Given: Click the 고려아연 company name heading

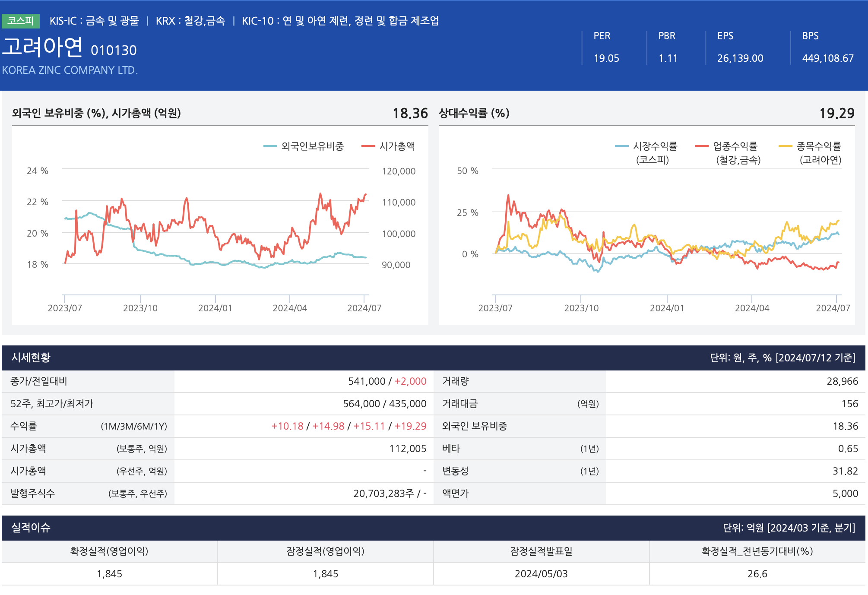Looking at the screenshot, I should coord(42,47).
